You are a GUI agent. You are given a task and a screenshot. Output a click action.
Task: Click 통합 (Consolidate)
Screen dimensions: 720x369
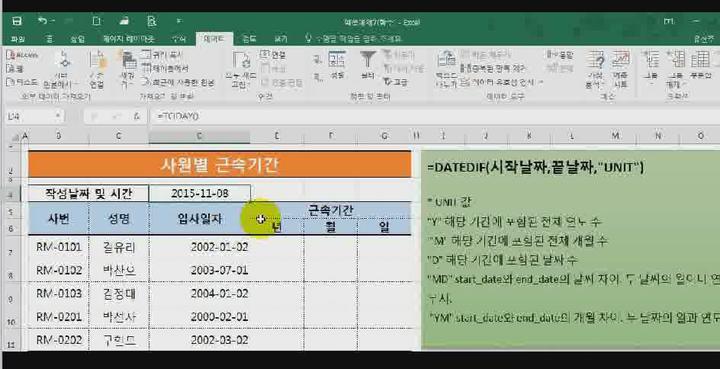click(559, 55)
